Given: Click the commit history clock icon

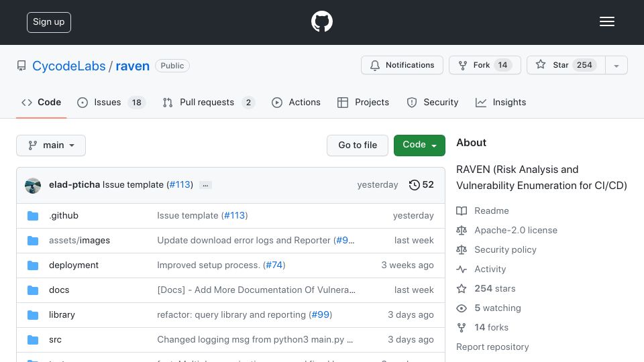Looking at the screenshot, I should tap(415, 185).
